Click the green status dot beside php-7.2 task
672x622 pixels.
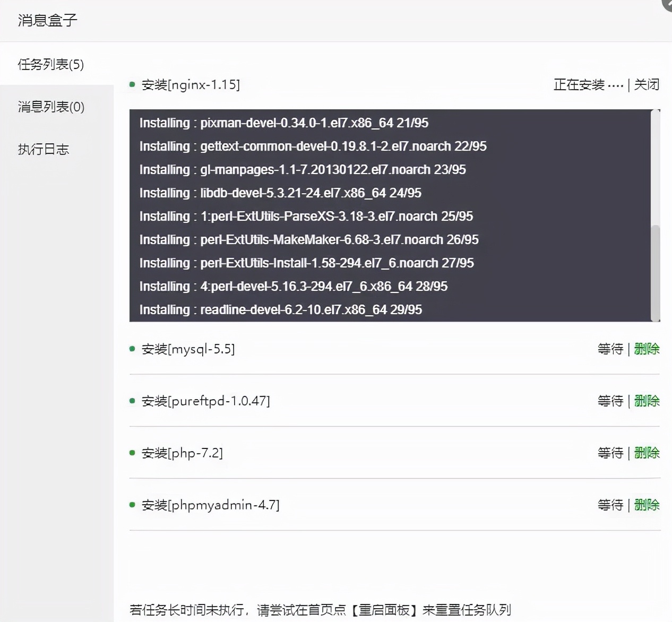tap(132, 452)
